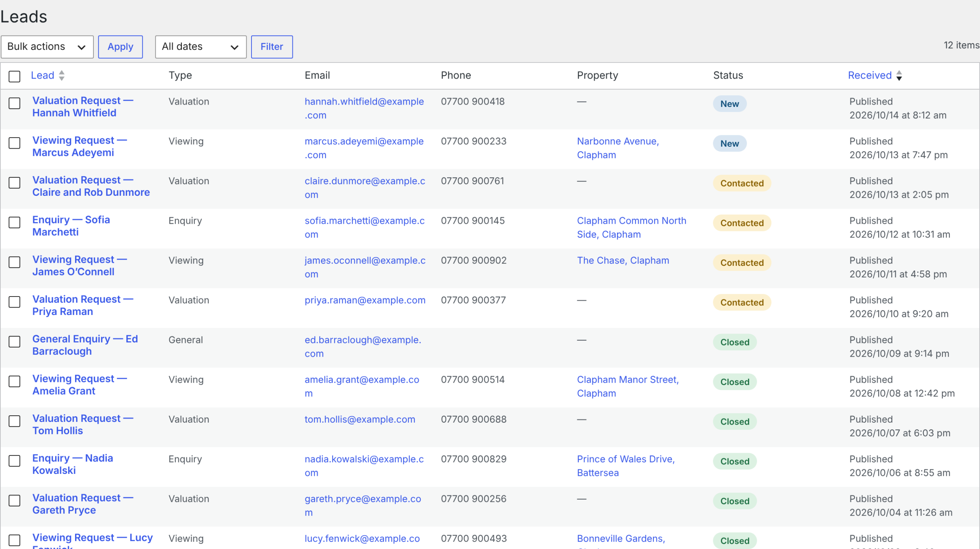Image resolution: width=980 pixels, height=549 pixels.
Task: Click the Type column header
Action: click(180, 75)
